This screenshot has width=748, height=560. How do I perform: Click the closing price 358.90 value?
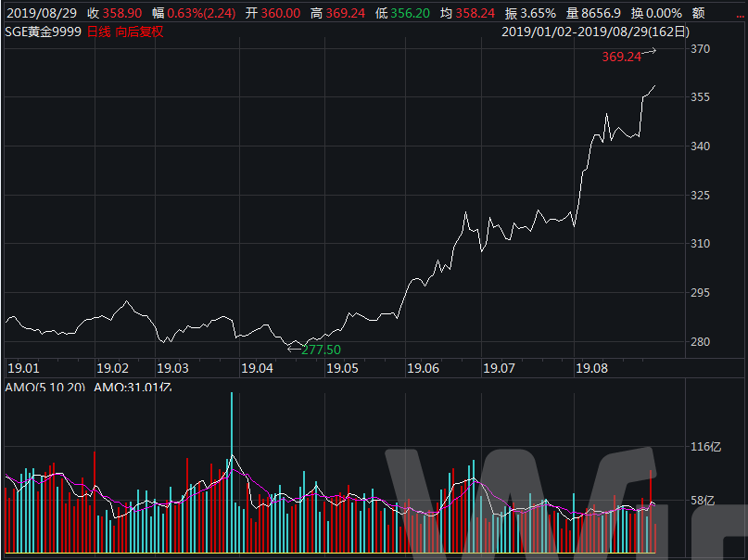121,13
